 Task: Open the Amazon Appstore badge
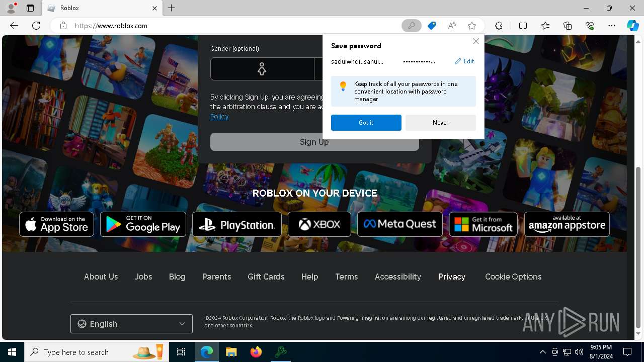[567, 224]
